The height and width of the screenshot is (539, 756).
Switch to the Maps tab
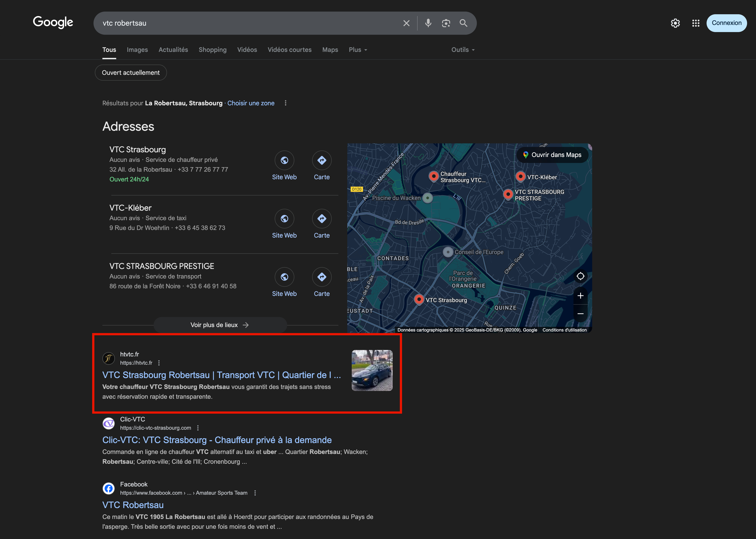click(330, 49)
